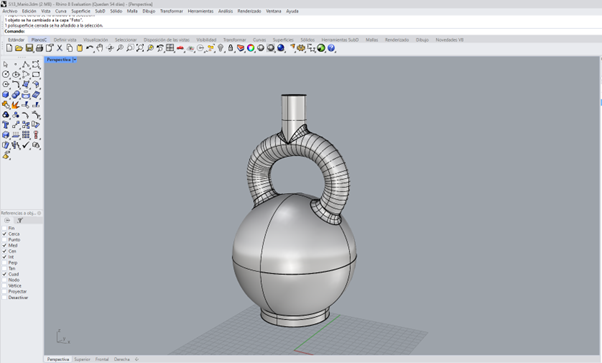Enable the Tan object snap

(5, 269)
